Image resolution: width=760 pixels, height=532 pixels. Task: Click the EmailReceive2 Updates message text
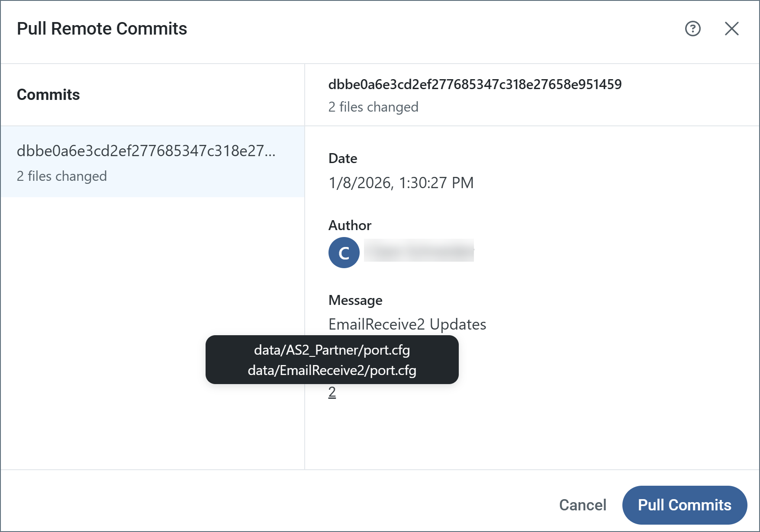[407, 324]
